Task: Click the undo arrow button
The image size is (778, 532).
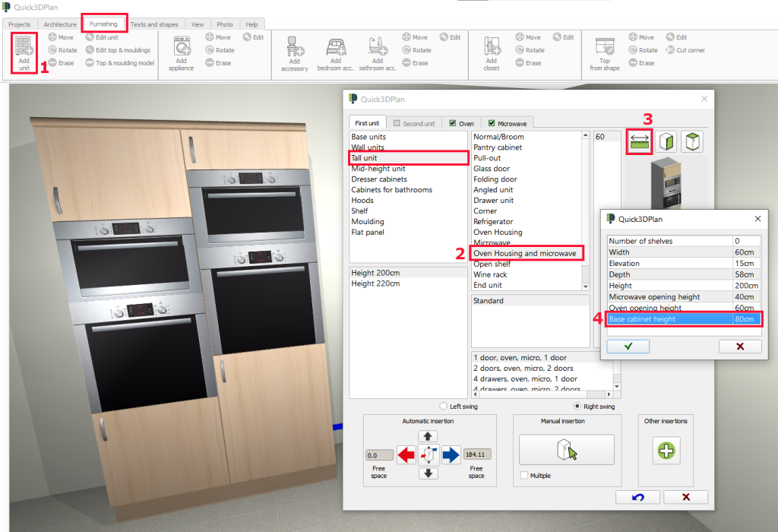Action: pyautogui.click(x=637, y=496)
